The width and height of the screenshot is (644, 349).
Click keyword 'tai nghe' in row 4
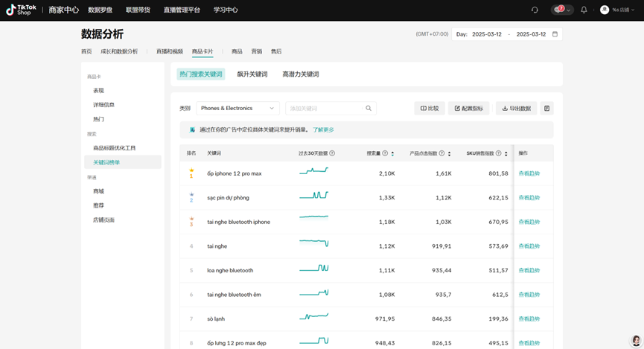[217, 246]
